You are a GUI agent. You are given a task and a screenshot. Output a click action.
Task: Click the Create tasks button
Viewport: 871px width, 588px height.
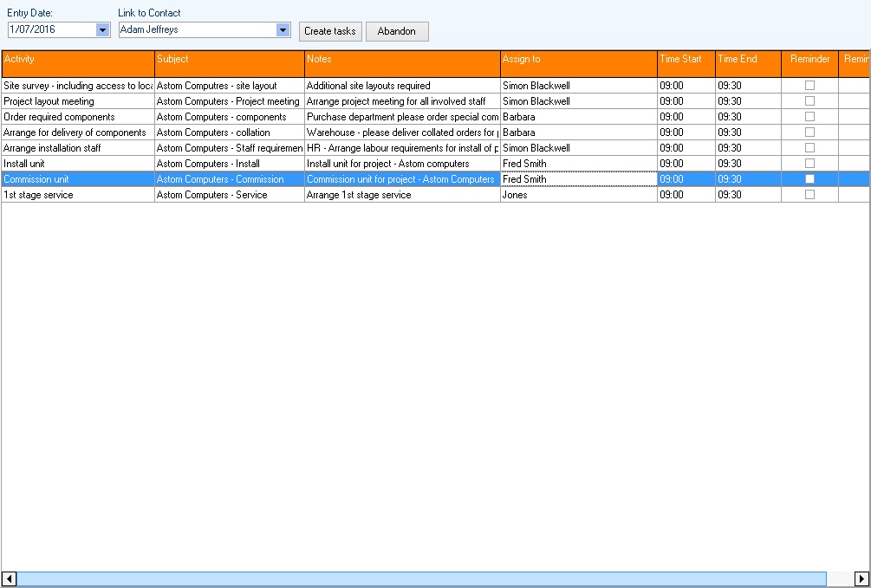point(330,31)
